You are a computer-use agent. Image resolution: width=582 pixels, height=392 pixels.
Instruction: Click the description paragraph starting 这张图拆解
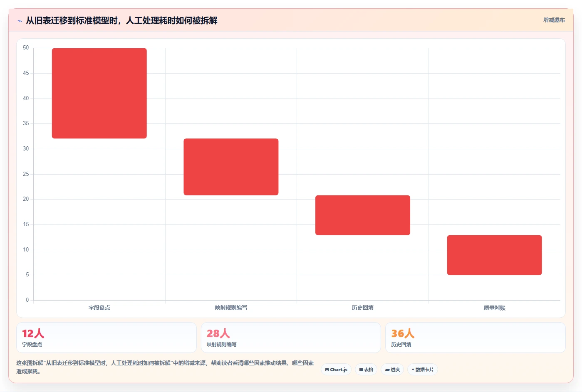point(165,367)
